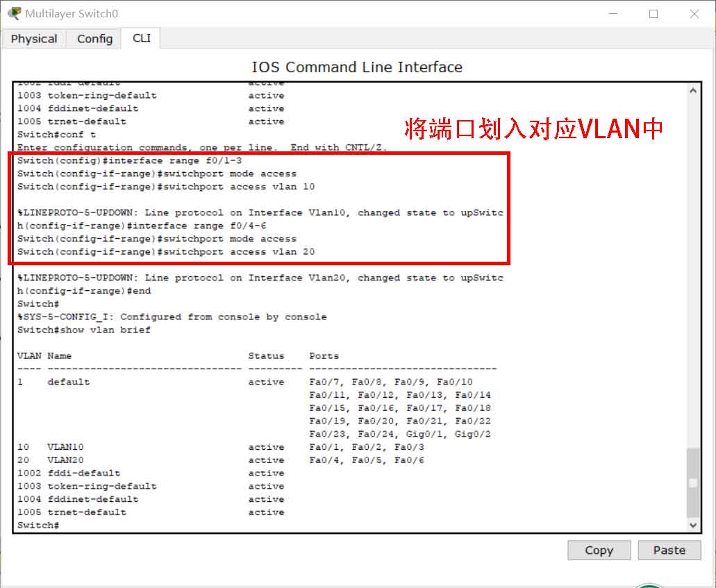
Task: Click the 'switchport access vlan 20' line
Action: (166, 252)
